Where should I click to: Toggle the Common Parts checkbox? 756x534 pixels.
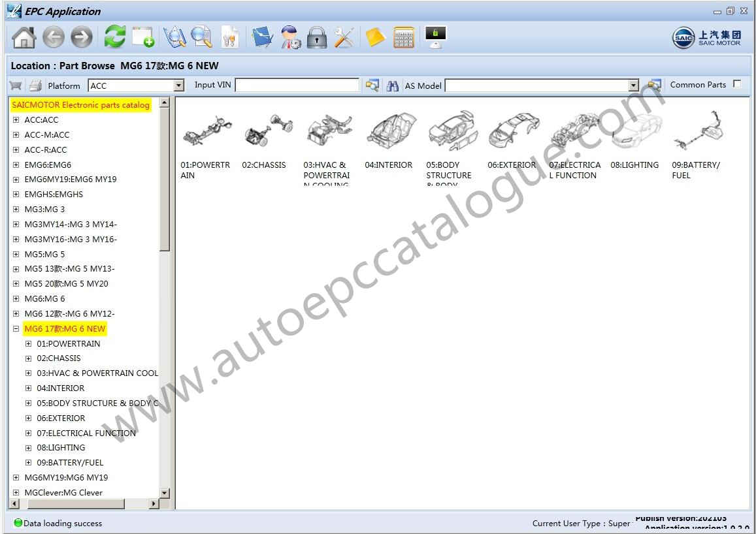click(x=736, y=84)
